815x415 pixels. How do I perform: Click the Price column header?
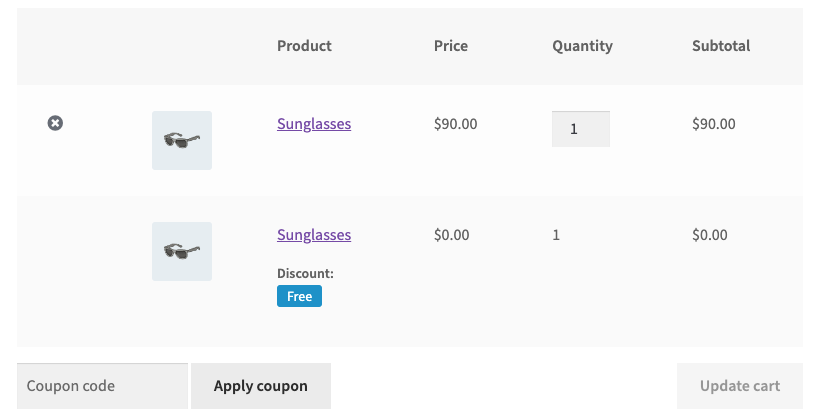(x=451, y=46)
